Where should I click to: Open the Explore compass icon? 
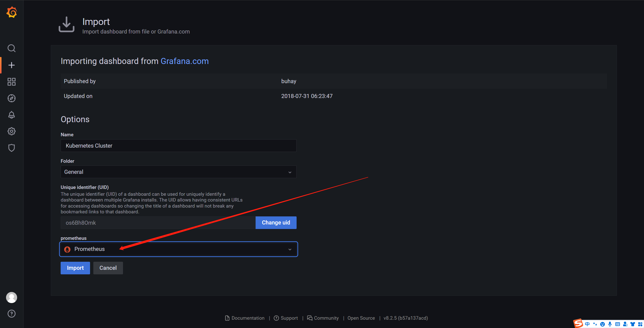(x=12, y=98)
